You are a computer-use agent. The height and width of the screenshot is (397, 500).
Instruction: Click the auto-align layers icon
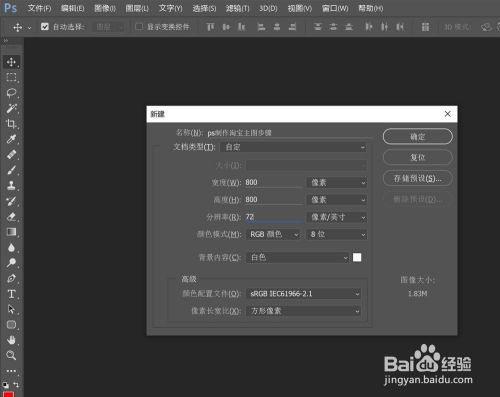[425, 27]
